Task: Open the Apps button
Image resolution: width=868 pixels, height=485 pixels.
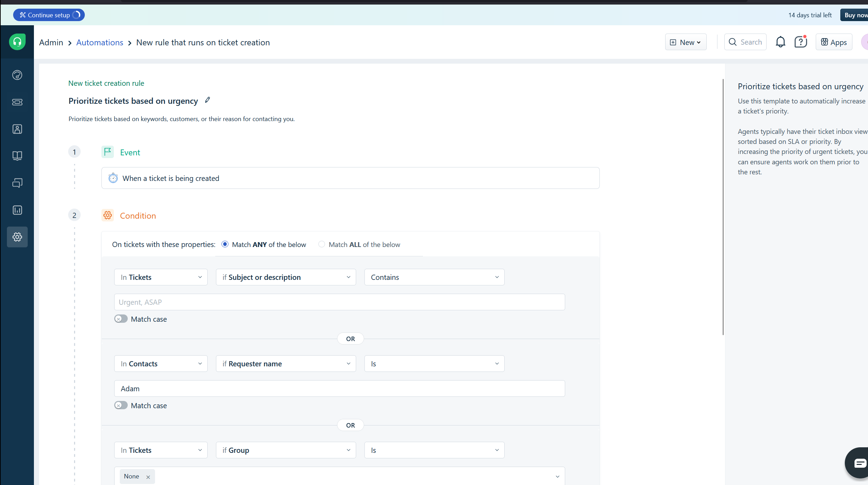Action: [x=834, y=42]
